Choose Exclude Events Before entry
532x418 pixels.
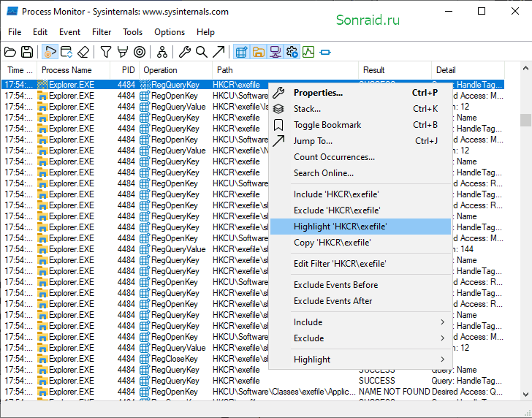click(x=360, y=285)
